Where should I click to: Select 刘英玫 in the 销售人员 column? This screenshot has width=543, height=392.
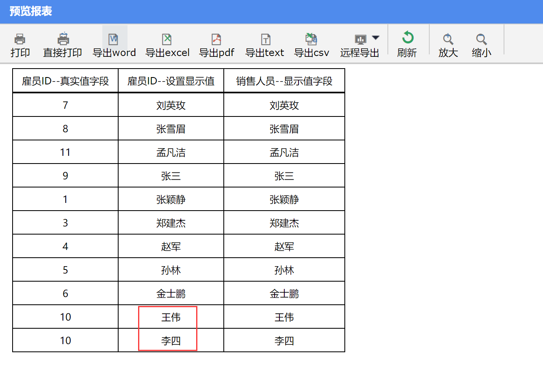284,106
